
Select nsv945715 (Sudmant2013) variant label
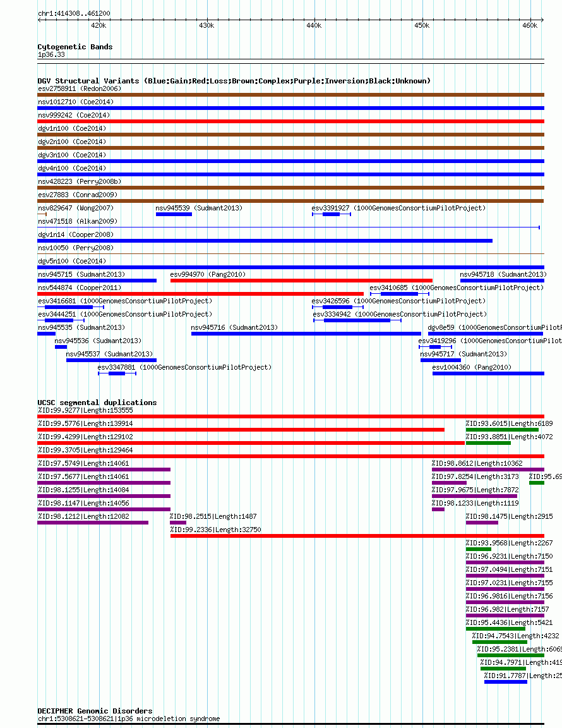tap(81, 275)
